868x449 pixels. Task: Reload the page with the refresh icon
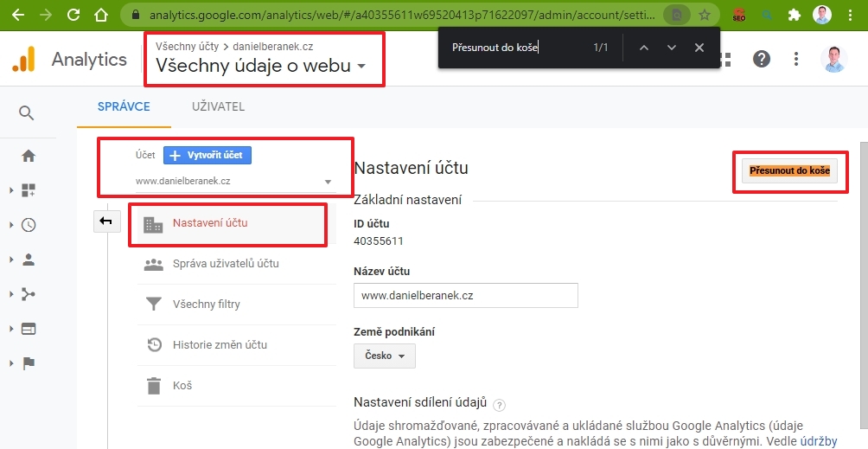coord(73,15)
